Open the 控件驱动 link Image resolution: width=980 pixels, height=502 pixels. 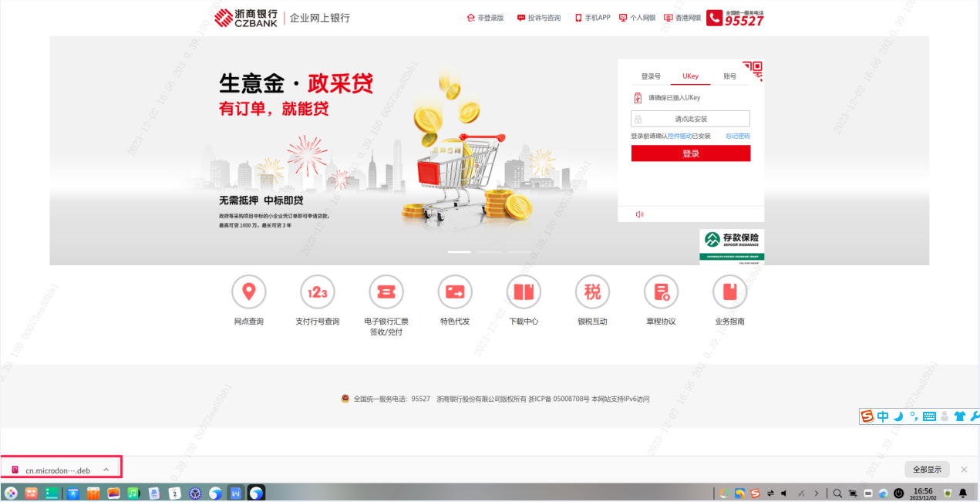click(679, 136)
